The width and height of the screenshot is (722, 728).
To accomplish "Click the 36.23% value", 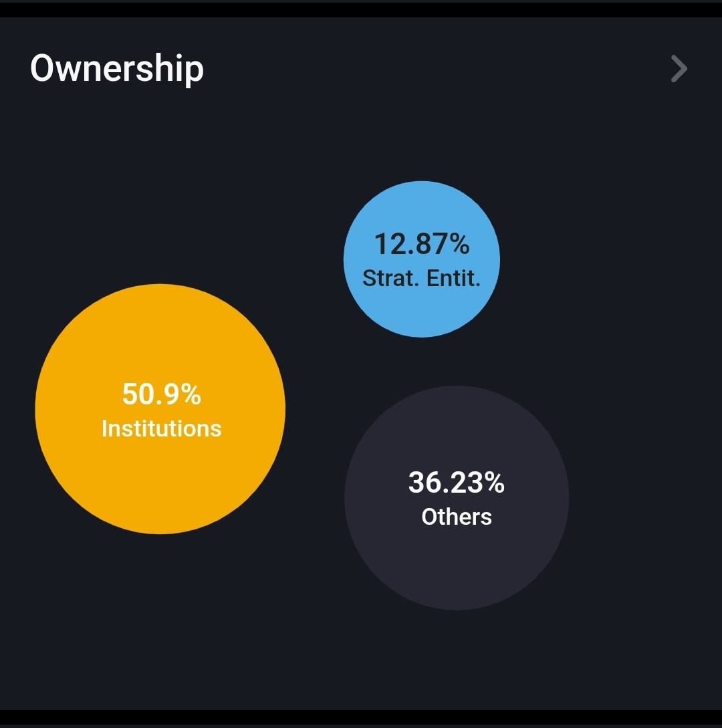I will pos(457,482).
